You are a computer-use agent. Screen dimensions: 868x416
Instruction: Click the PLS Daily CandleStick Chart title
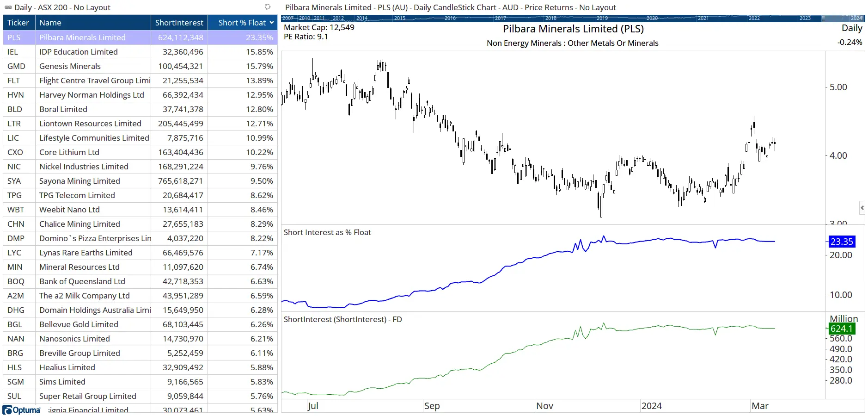(x=450, y=7)
